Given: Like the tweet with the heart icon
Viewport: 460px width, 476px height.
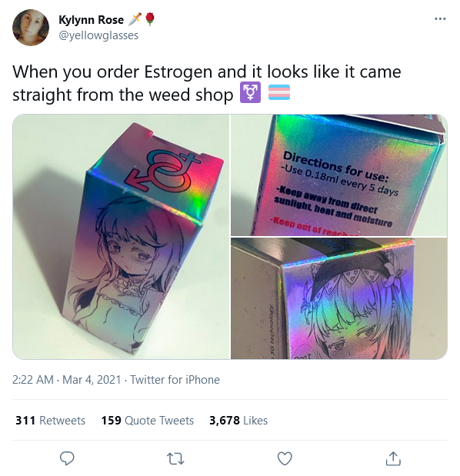Looking at the screenshot, I should [x=285, y=458].
